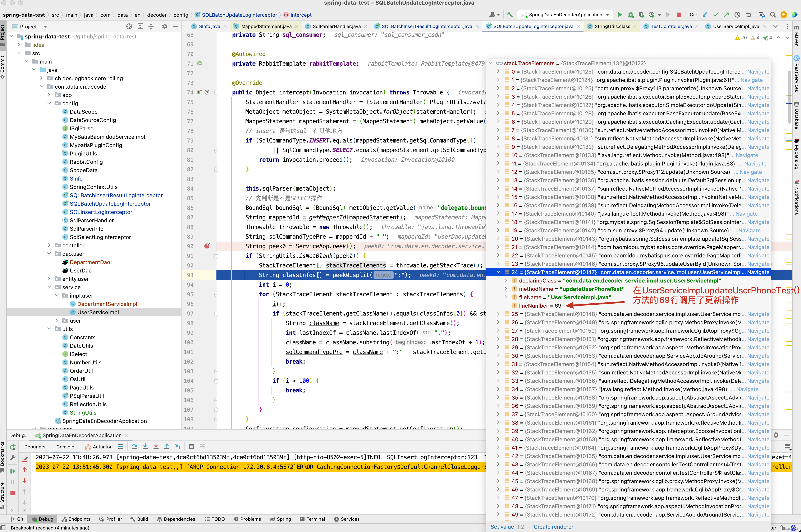This screenshot has height=532, width=801.
Task: Click Navigate link for stack element 43
Action: pos(758,465)
